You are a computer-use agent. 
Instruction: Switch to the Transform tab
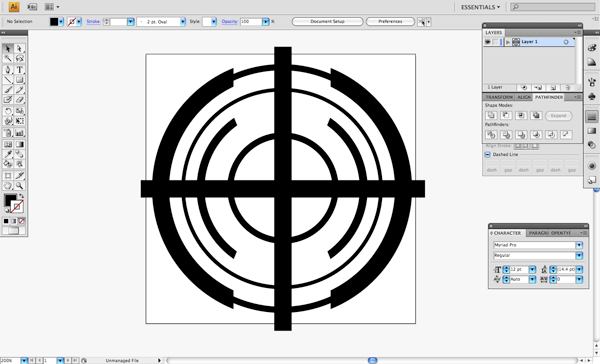499,97
